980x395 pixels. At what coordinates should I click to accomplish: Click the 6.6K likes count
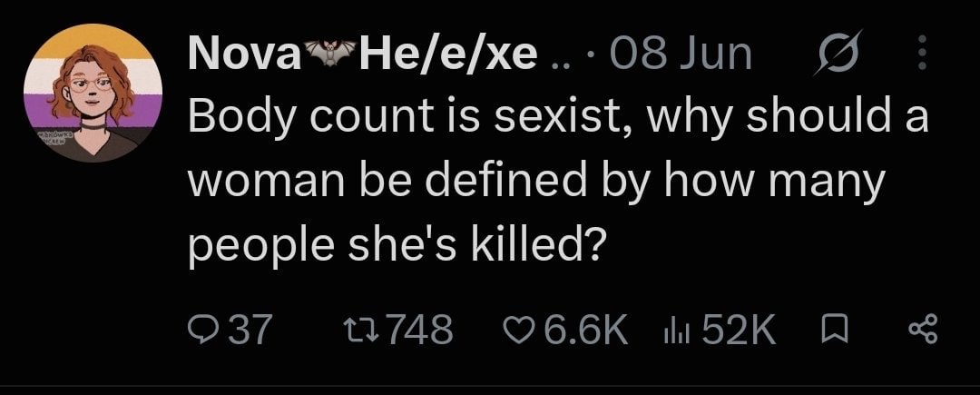585,330
